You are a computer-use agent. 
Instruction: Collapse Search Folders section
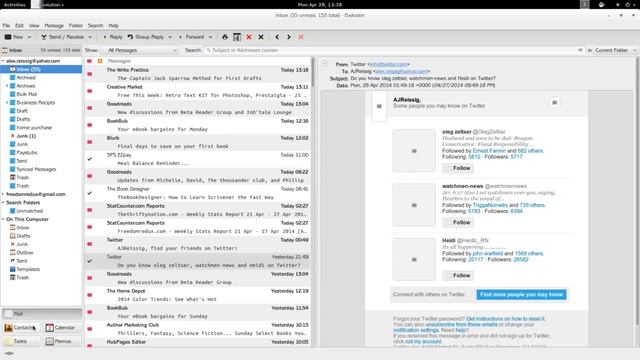[x=3, y=202]
